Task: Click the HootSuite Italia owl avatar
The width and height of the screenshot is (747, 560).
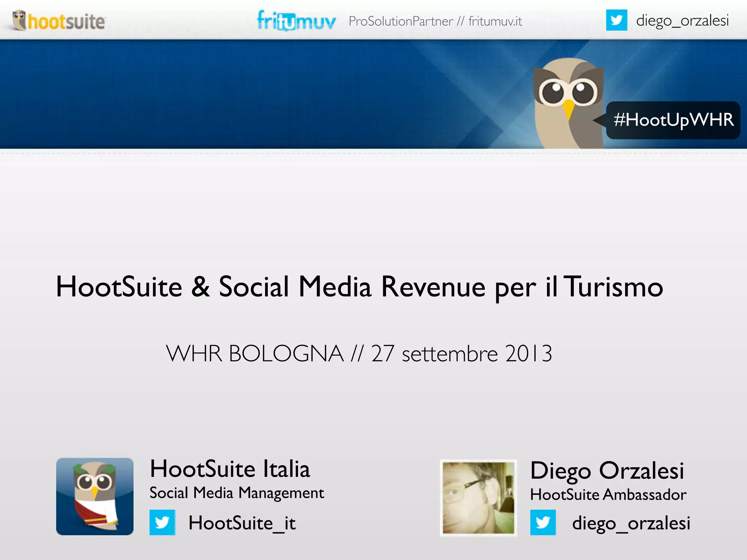Action: 95,497
